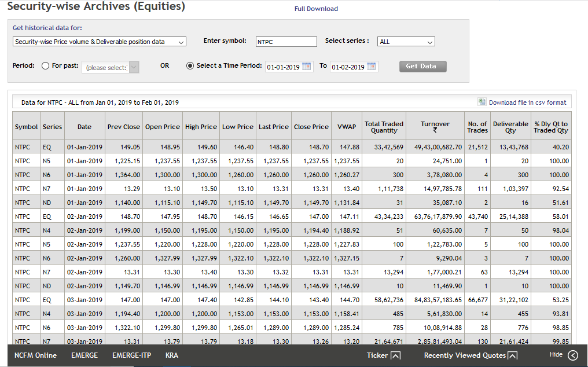Click the 'Get historical data for:' label
The height and width of the screenshot is (367, 588).
click(47, 28)
